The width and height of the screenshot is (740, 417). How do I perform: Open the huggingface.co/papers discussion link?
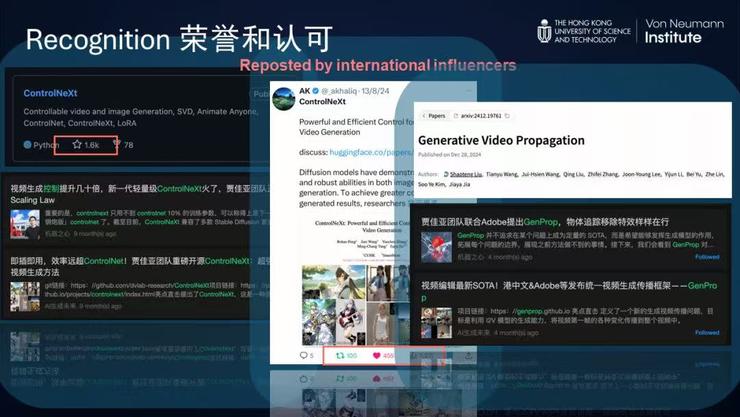tap(371, 152)
